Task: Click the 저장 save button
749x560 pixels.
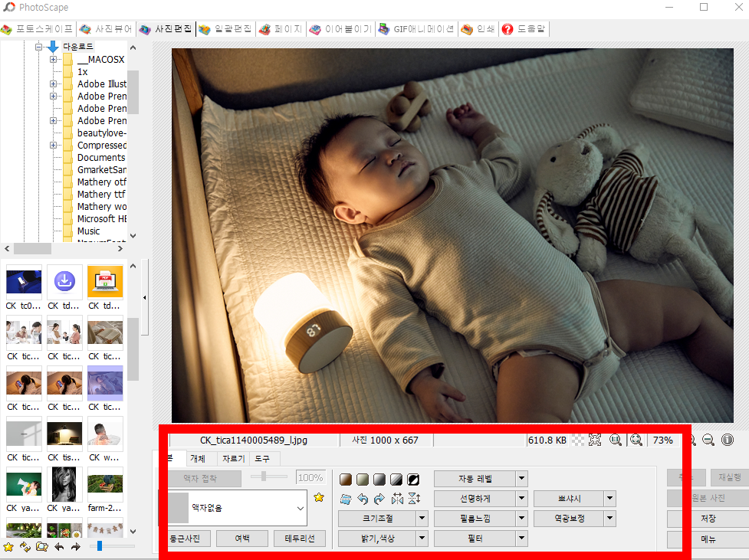Action: coord(708,519)
